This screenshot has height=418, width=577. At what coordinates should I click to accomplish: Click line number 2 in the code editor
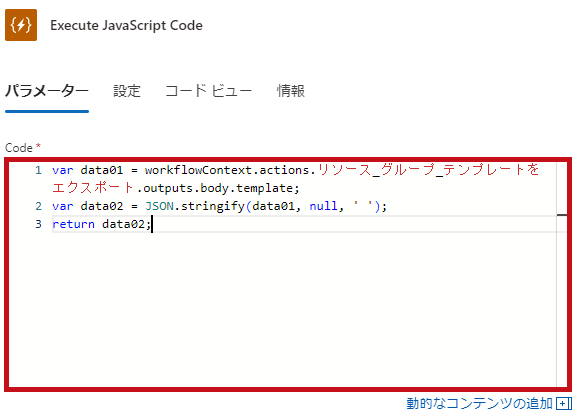pos(38,206)
